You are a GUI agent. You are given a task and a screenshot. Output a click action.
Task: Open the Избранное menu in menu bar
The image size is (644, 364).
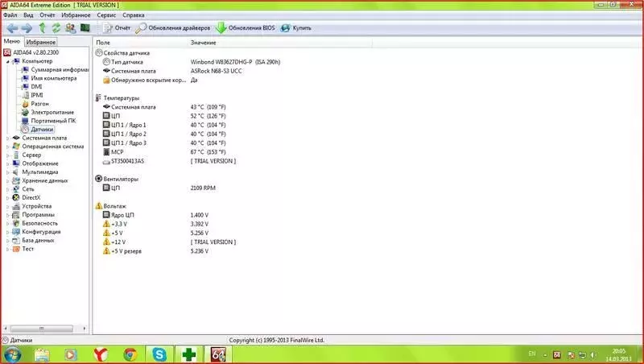click(x=76, y=14)
